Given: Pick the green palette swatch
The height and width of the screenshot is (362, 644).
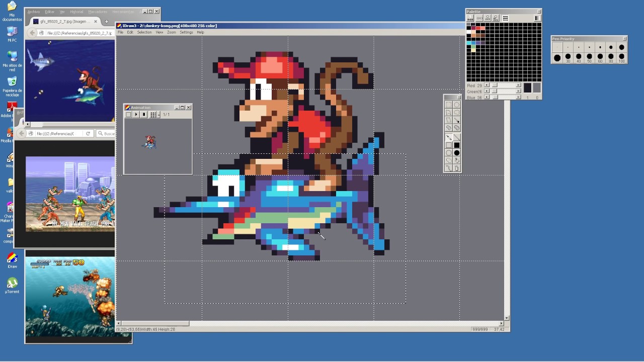Looking at the screenshot, I should (x=473, y=47).
